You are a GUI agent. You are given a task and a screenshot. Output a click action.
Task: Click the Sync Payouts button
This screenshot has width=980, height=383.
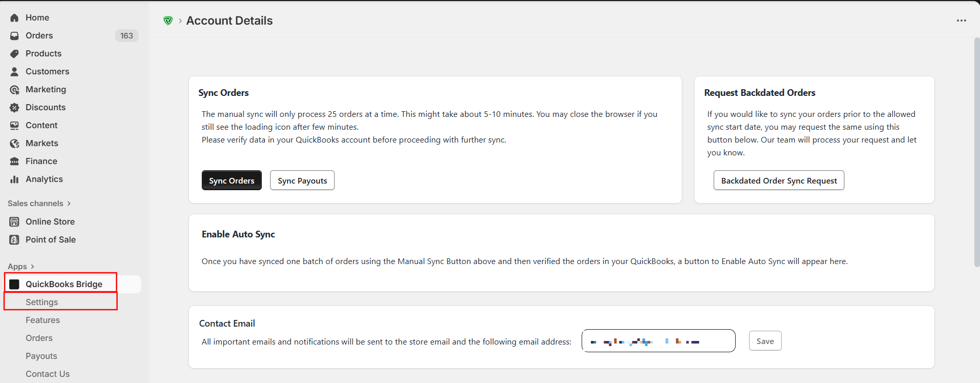302,180
